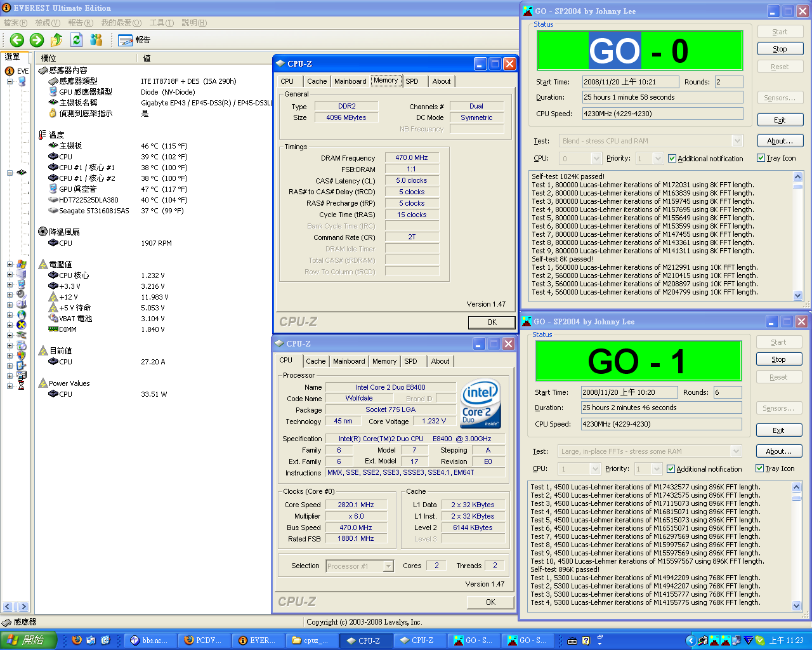812x650 pixels.
Task: Click the Windows Start button
Action: 29,640
